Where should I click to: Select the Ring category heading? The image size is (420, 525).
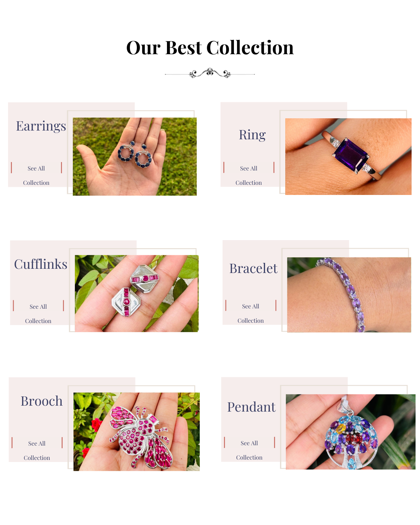(x=252, y=135)
